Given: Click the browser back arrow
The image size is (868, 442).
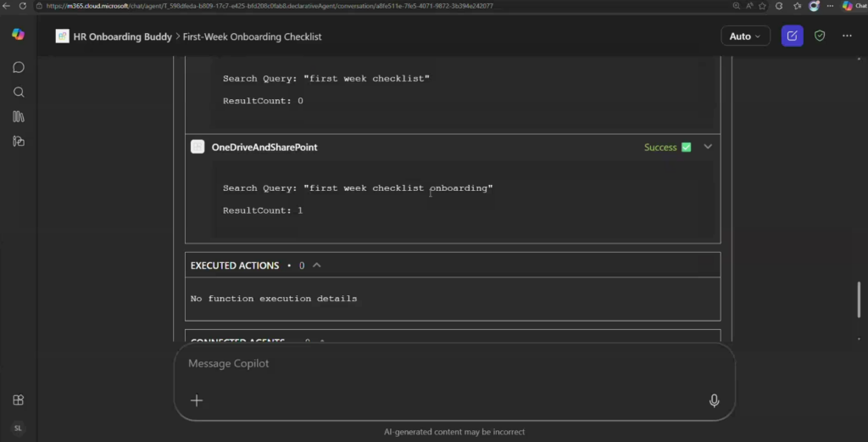Looking at the screenshot, I should click(7, 5).
